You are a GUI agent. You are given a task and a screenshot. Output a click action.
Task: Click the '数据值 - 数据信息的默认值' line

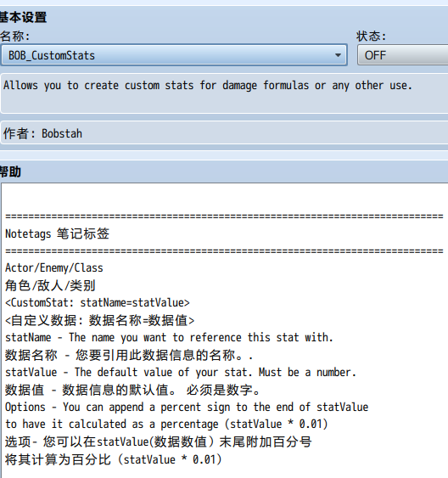click(x=132, y=390)
